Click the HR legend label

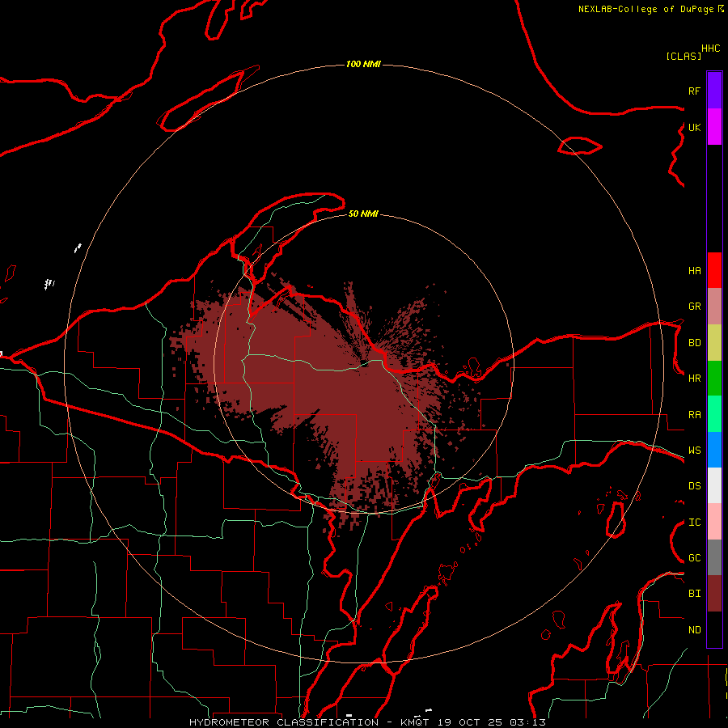[694, 379]
